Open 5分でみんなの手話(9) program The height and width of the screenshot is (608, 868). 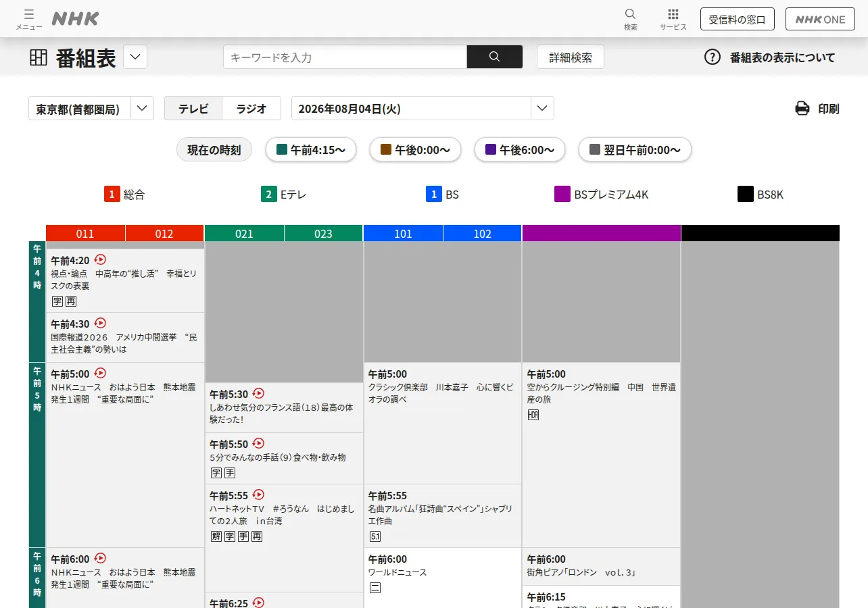tap(284, 458)
